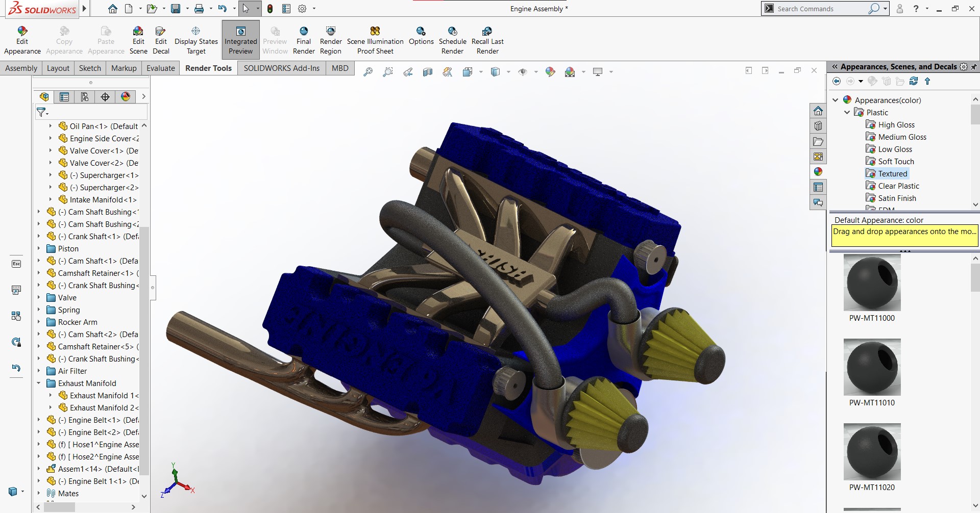Expand the Rocker Arm folder
980x513 pixels.
tap(39, 322)
